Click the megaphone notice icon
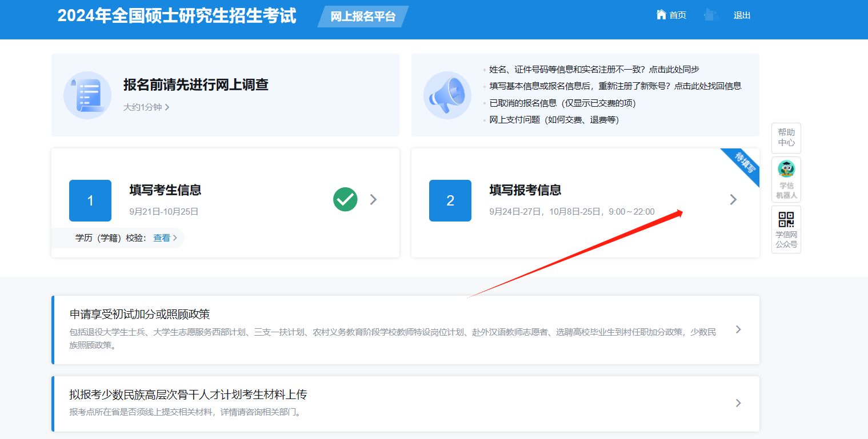The height and width of the screenshot is (439, 868). [x=447, y=95]
